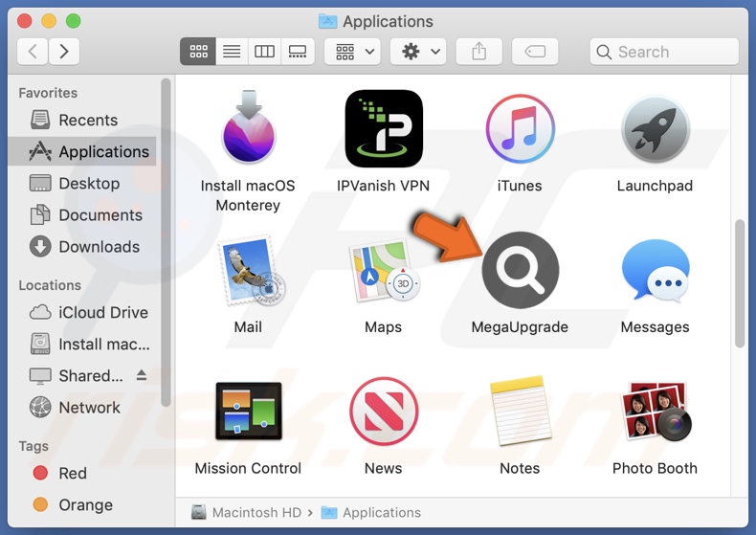Maximize the Finder window with the green button

click(74, 21)
